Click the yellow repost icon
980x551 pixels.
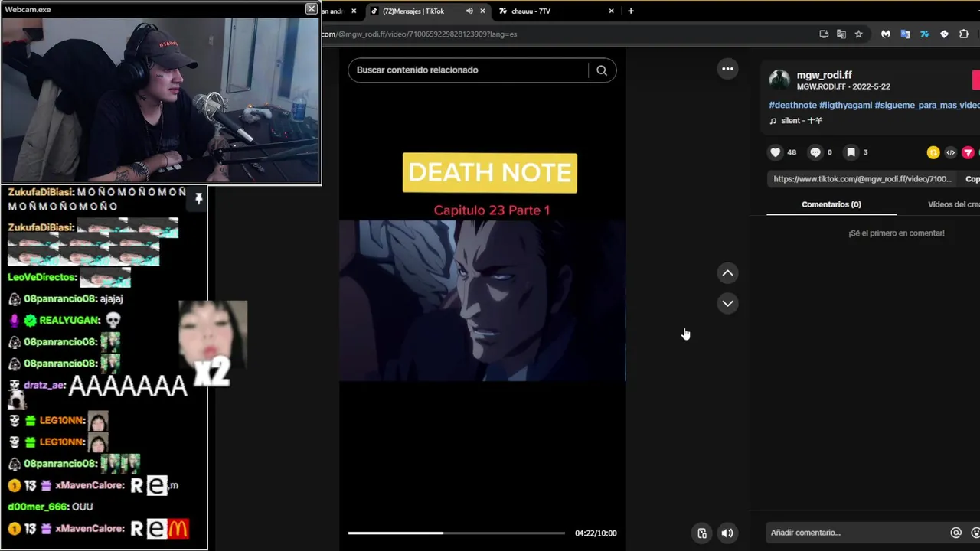point(933,152)
